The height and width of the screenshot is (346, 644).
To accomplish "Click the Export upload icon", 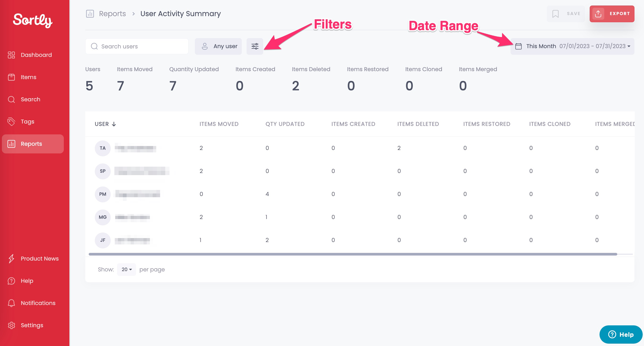I will (x=598, y=14).
